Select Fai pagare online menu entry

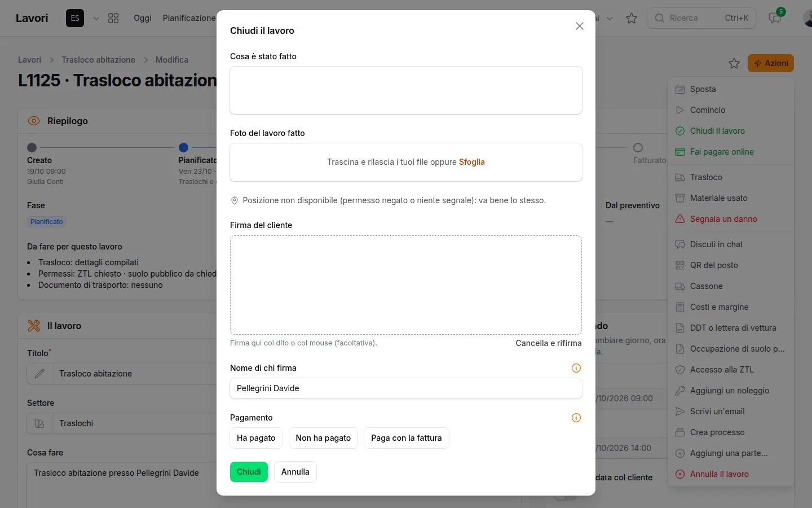(731, 152)
